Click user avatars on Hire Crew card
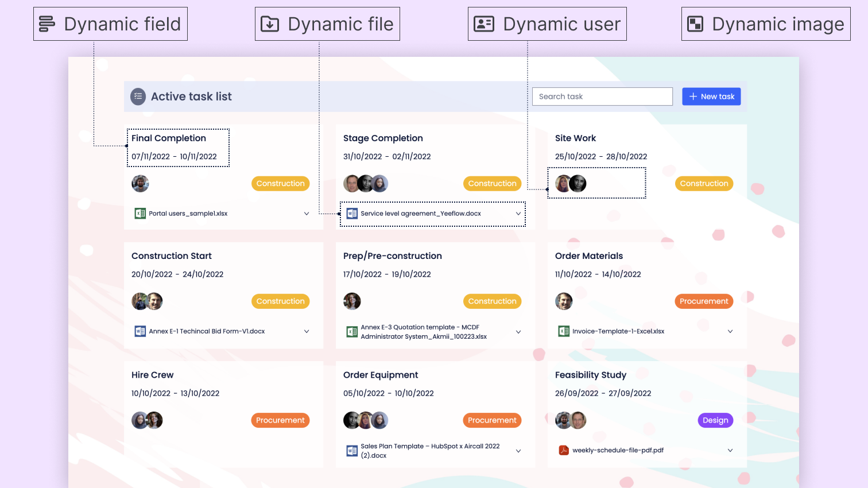The width and height of the screenshot is (868, 488). point(147,420)
